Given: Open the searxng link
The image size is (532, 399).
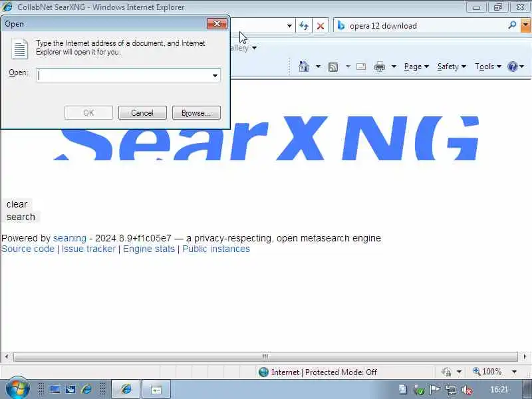Looking at the screenshot, I should [70, 238].
